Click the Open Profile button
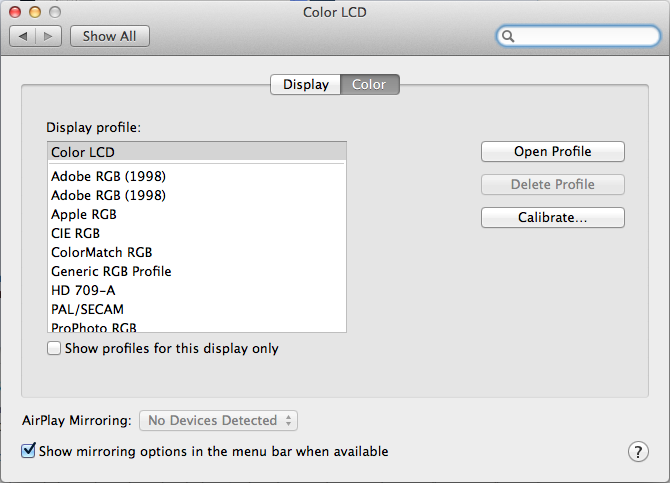 click(552, 152)
